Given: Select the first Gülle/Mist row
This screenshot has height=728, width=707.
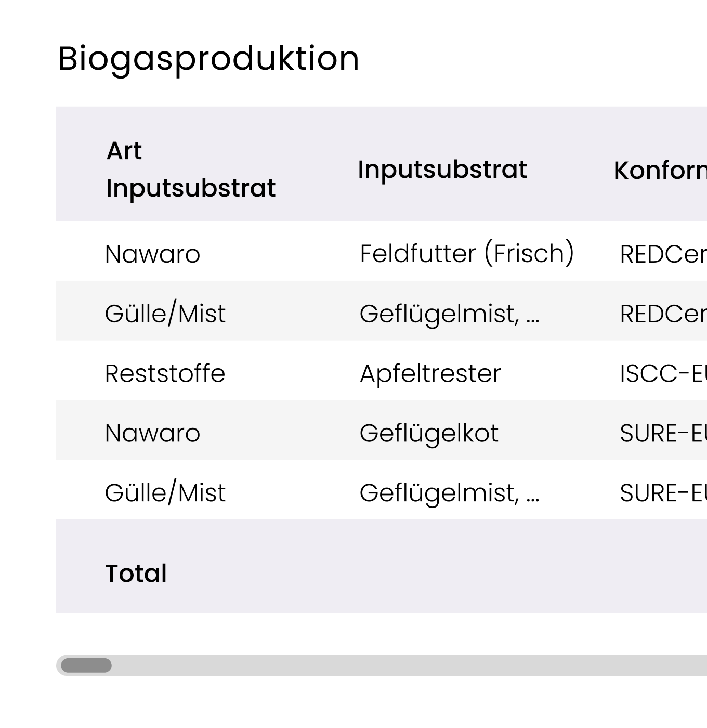Looking at the screenshot, I should pos(165,313).
